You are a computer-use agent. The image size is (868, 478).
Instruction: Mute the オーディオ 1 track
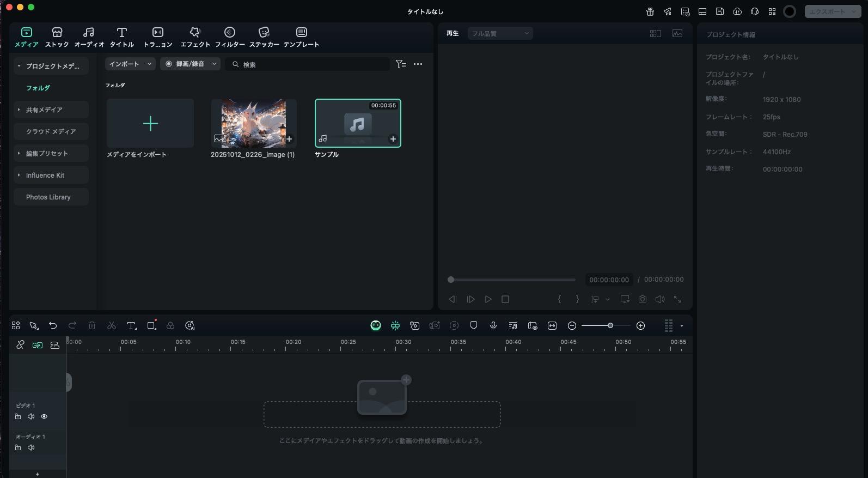point(31,447)
